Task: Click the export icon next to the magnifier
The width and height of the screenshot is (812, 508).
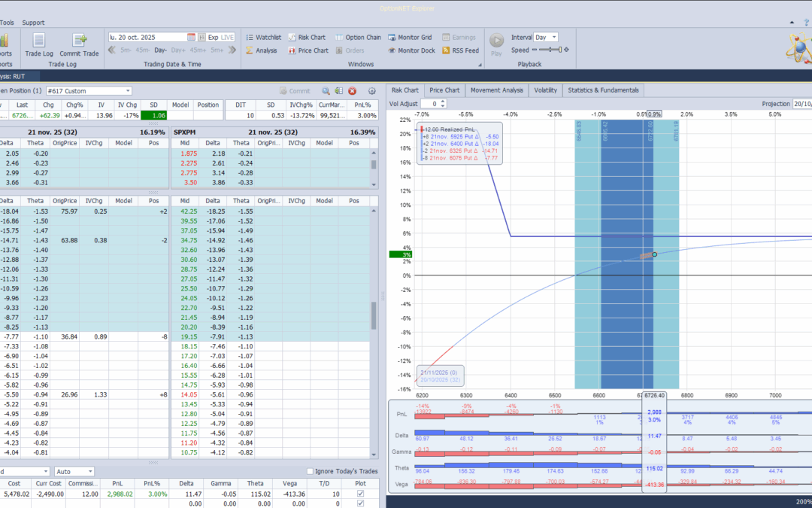Action: (338, 91)
